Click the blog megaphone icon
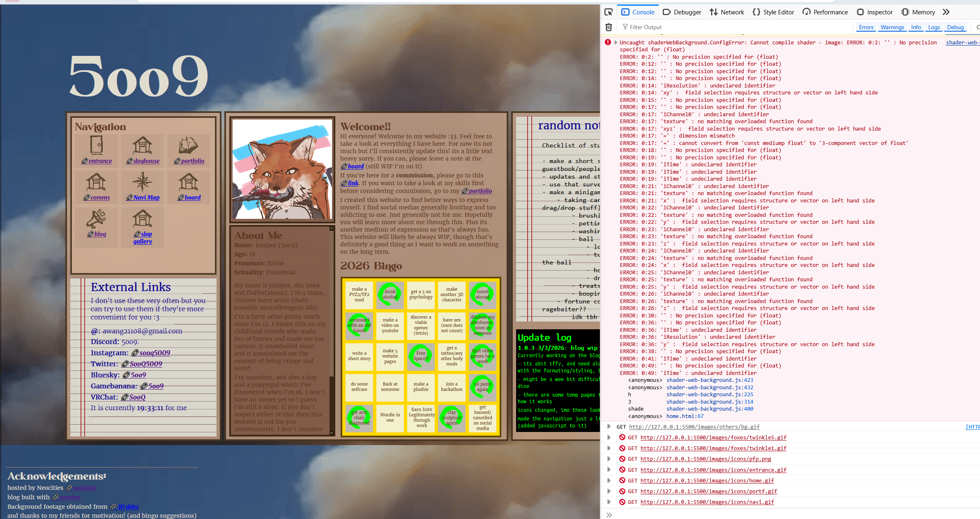Image resolution: width=980 pixels, height=519 pixels. point(96,218)
